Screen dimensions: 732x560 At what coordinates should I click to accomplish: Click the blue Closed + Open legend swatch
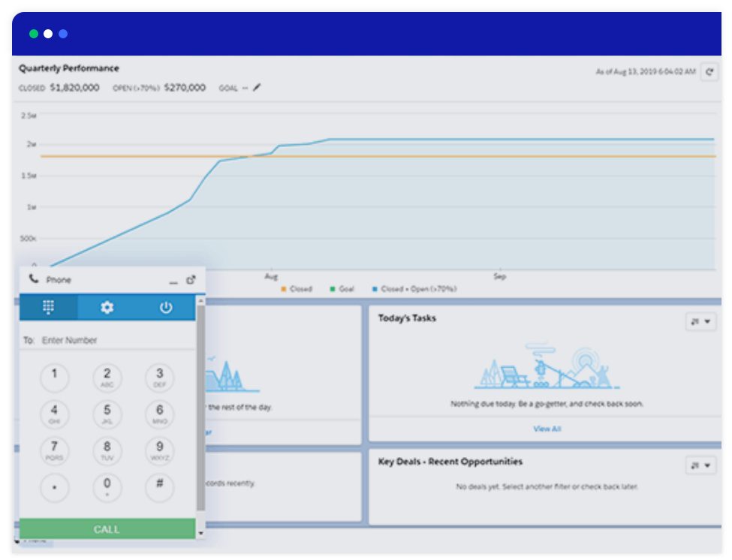pos(375,289)
